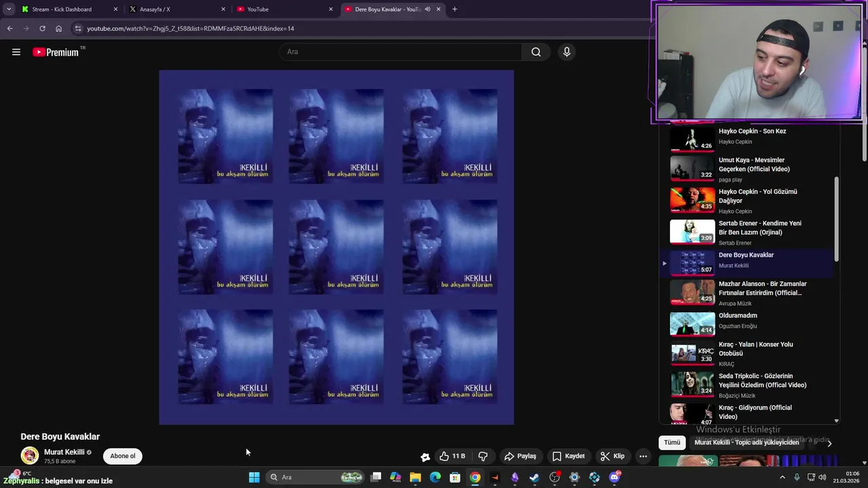Launch Microsoft 365 from taskbar

(x=396, y=477)
